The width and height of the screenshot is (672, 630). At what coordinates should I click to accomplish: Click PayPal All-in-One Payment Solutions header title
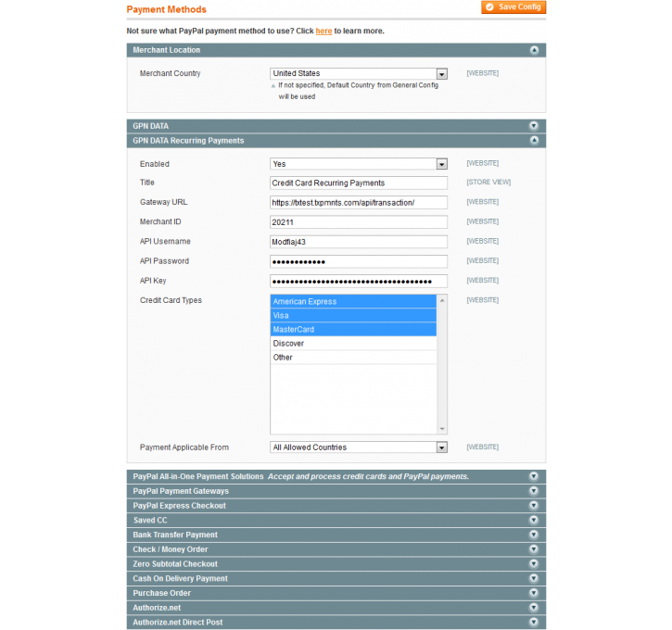coord(198,477)
